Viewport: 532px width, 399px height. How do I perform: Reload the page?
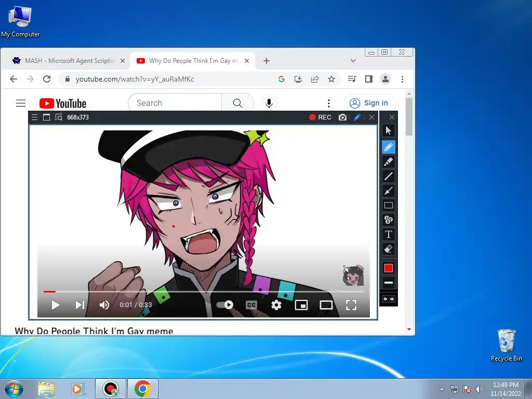pos(47,79)
